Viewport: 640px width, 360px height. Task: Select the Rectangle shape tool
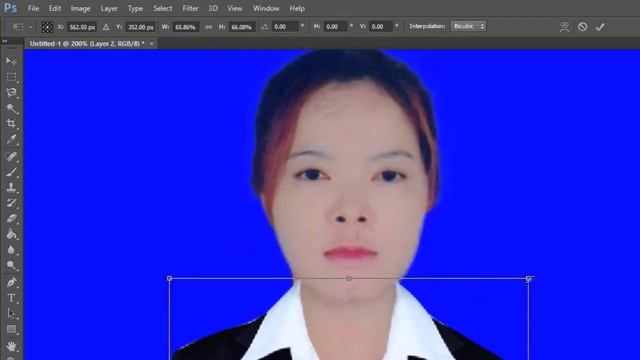pyautogui.click(x=11, y=329)
